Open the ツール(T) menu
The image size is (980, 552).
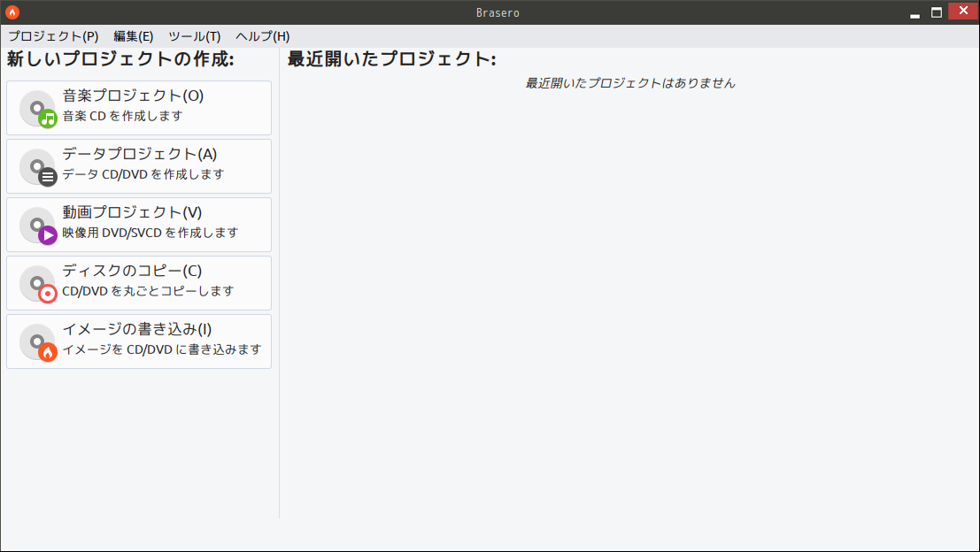tap(195, 36)
